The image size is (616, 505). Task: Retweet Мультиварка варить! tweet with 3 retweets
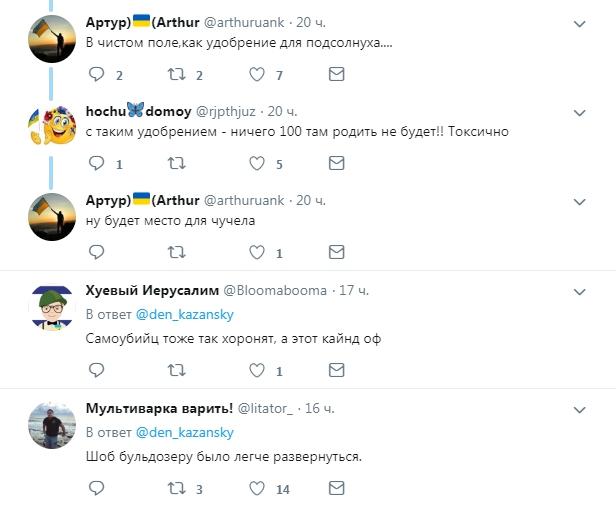point(177,489)
